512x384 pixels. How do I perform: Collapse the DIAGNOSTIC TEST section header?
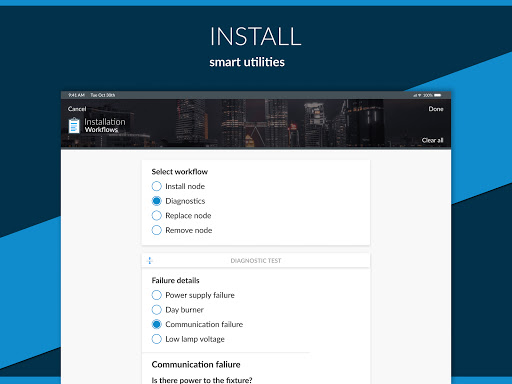(256, 260)
